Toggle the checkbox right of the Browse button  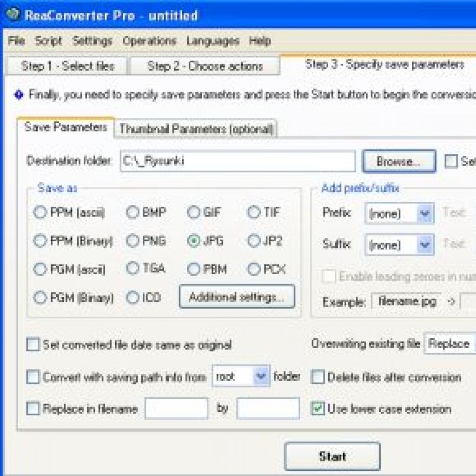[451, 161]
